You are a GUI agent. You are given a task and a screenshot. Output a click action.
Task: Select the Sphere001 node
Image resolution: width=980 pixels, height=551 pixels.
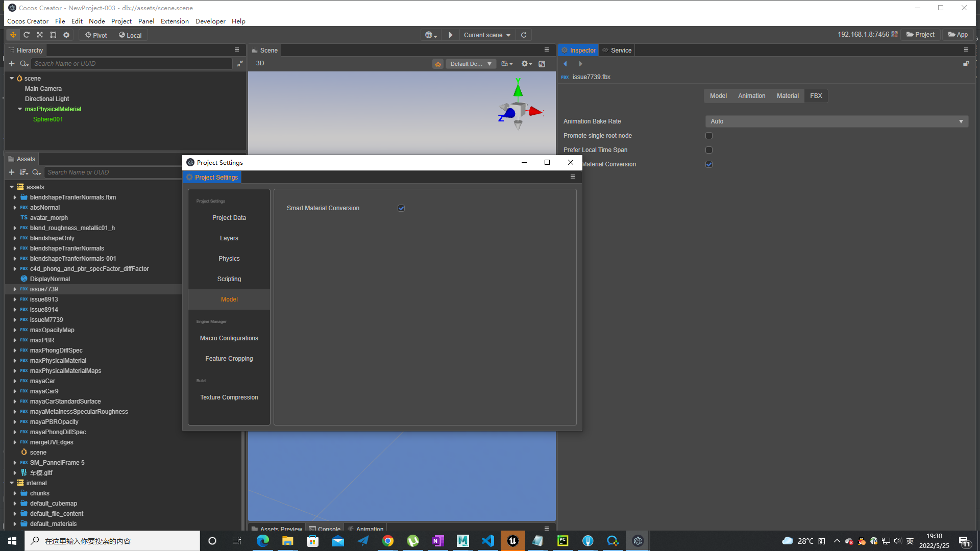click(x=48, y=119)
